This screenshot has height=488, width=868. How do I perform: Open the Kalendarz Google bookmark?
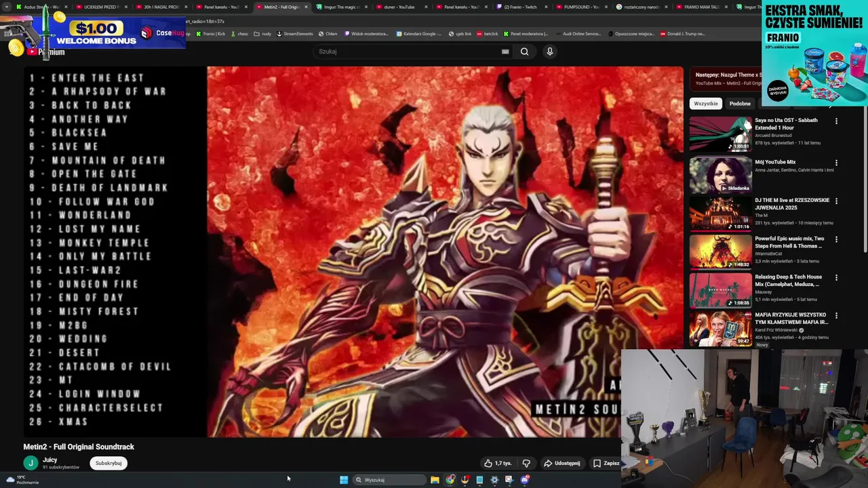pos(419,33)
